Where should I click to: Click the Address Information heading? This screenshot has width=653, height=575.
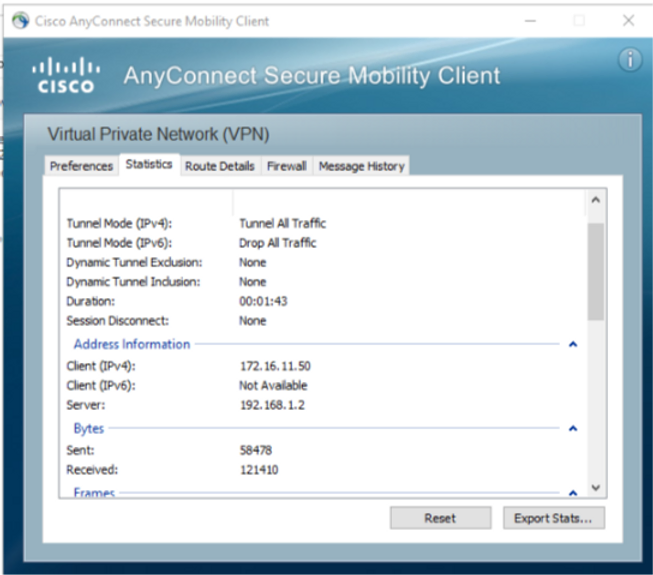[132, 344]
